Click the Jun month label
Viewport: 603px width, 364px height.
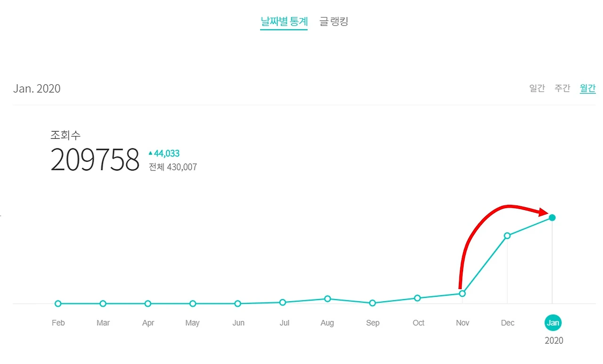pyautogui.click(x=238, y=323)
